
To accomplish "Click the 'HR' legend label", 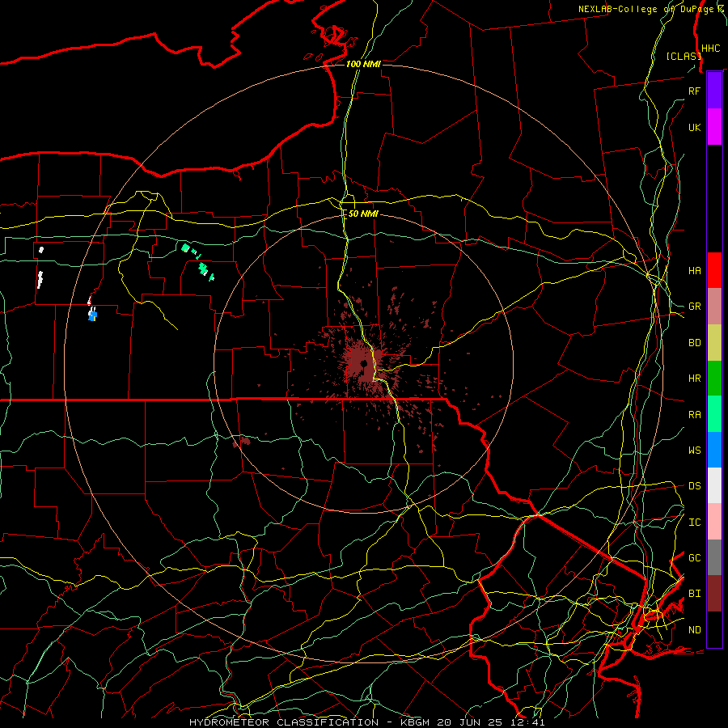I will [694, 379].
